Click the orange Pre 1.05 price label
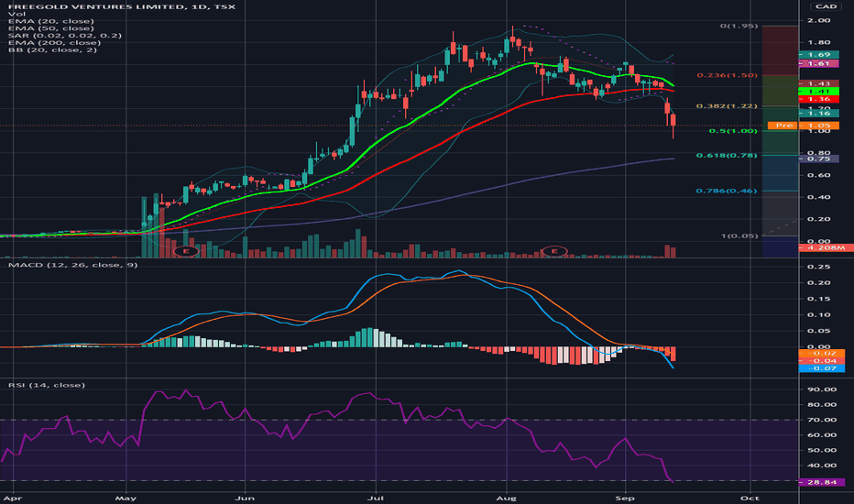 click(x=804, y=126)
